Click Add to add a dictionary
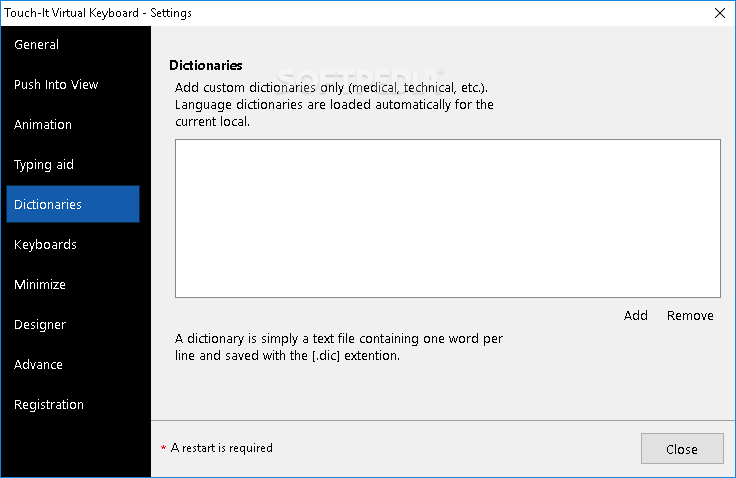 (x=636, y=316)
